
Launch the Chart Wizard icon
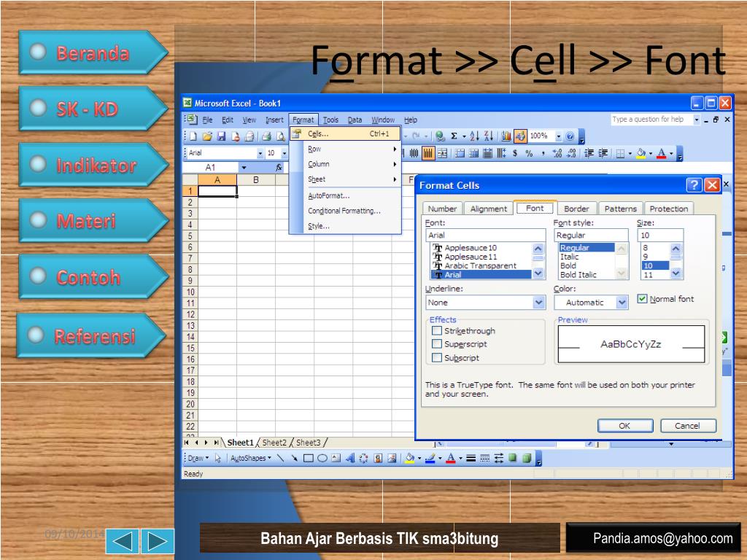pyautogui.click(x=506, y=136)
